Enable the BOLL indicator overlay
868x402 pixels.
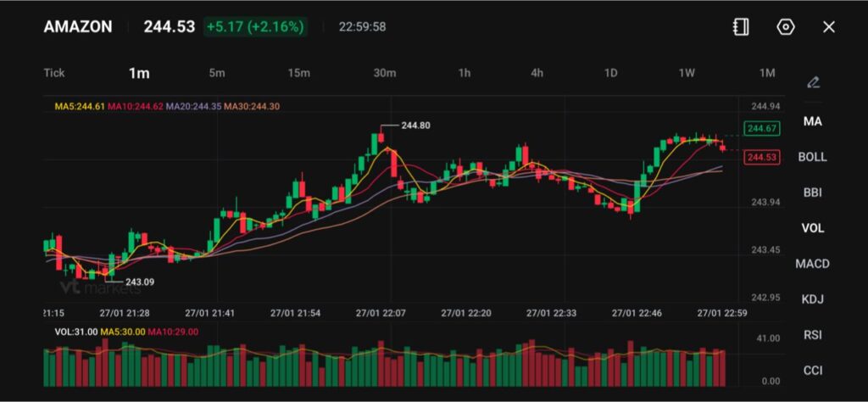pyautogui.click(x=812, y=157)
